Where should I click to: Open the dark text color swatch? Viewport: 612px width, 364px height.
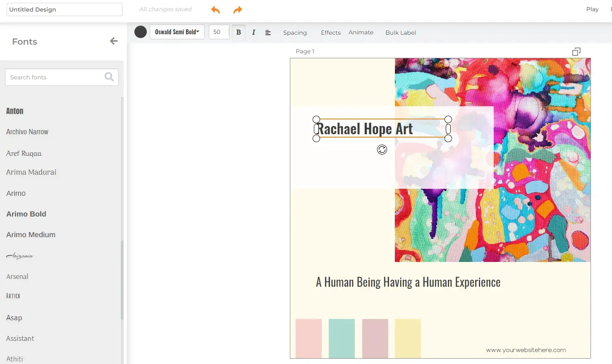(141, 32)
